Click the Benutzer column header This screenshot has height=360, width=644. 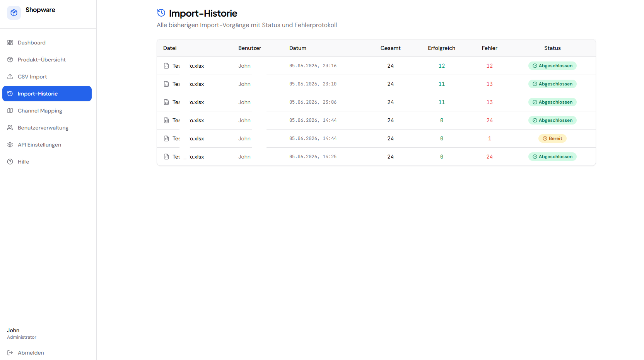click(x=249, y=48)
